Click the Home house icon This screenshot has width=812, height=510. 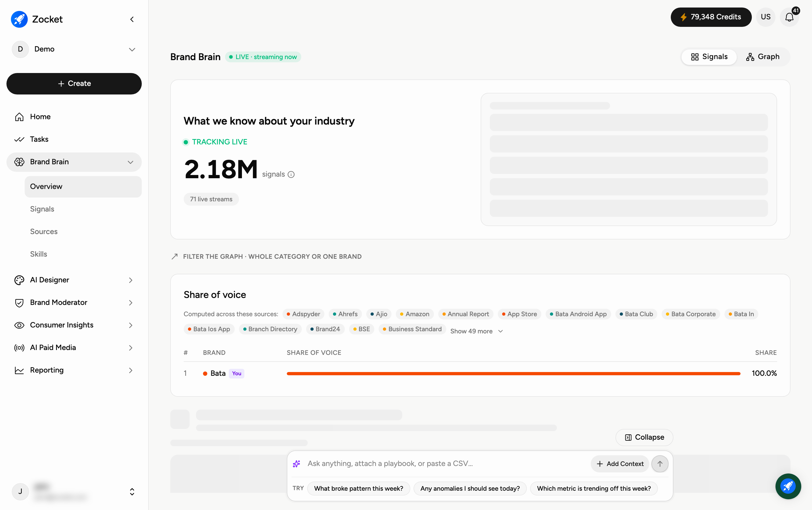click(x=19, y=117)
